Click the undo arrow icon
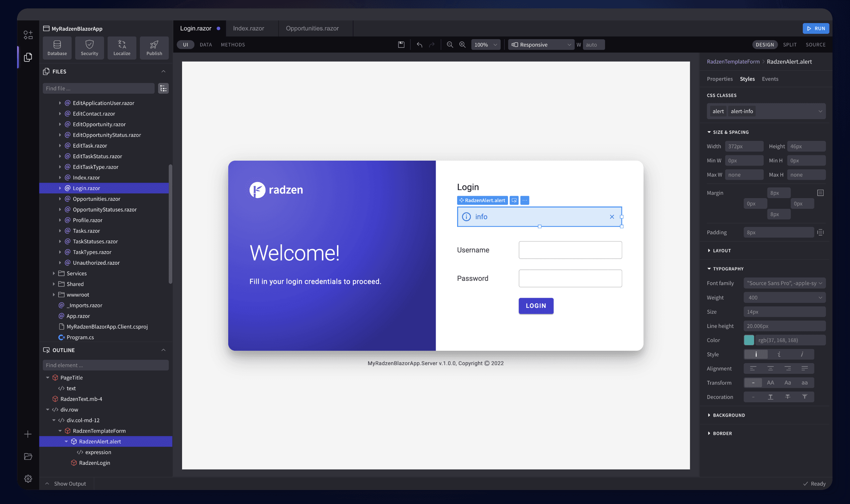The height and width of the screenshot is (504, 850). (419, 45)
